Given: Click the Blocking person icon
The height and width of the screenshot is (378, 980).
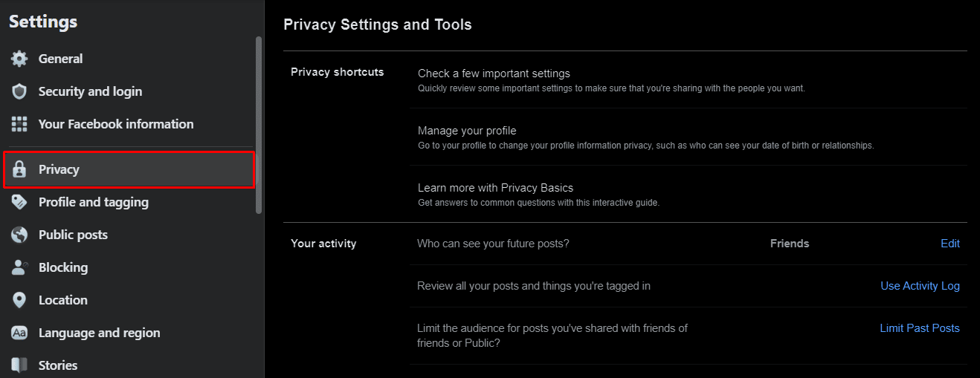Looking at the screenshot, I should 19,267.
